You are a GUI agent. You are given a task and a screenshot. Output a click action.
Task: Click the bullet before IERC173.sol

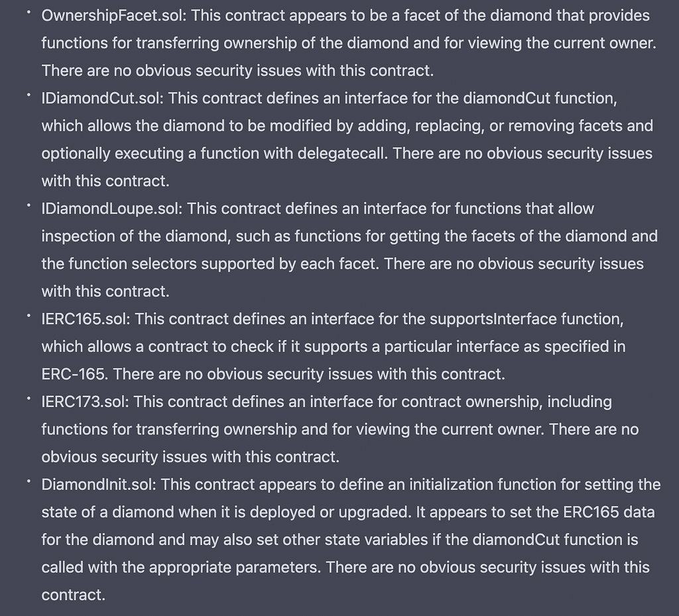pos(28,399)
